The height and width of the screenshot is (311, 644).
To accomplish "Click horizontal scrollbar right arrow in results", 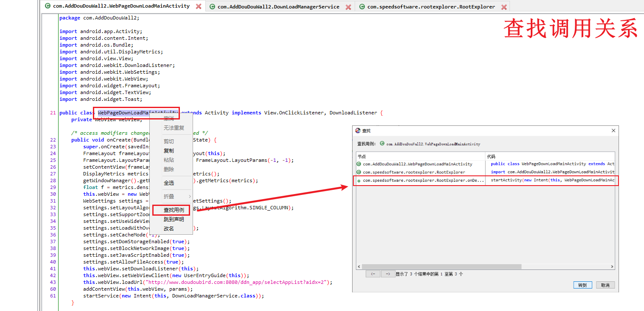I will click(x=612, y=267).
